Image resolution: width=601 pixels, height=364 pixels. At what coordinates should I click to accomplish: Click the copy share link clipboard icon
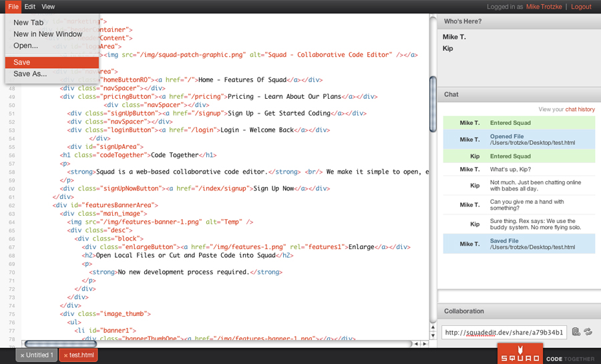576,332
